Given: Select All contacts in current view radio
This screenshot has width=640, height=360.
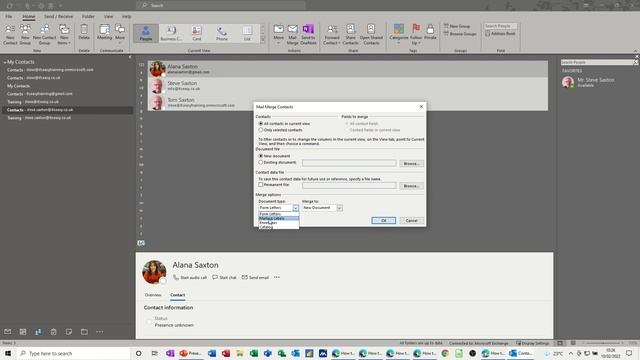Looking at the screenshot, I should click(x=260, y=124).
